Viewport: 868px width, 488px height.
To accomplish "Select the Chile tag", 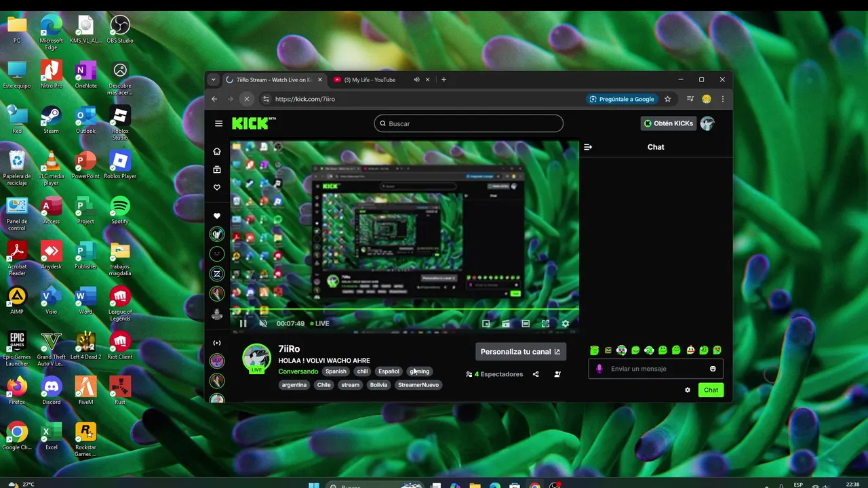I will click(x=324, y=385).
